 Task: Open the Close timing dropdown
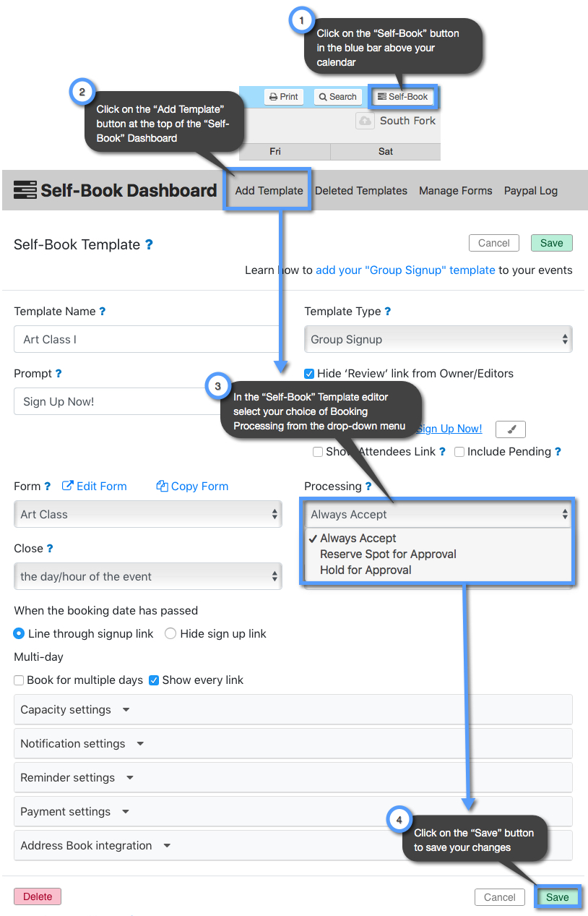pyautogui.click(x=147, y=576)
